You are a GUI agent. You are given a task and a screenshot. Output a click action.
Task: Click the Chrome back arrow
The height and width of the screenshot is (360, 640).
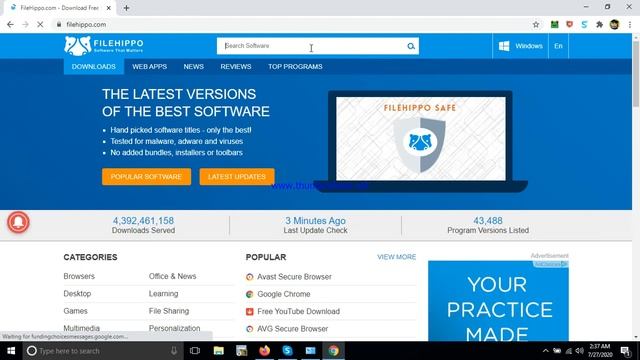[10, 24]
